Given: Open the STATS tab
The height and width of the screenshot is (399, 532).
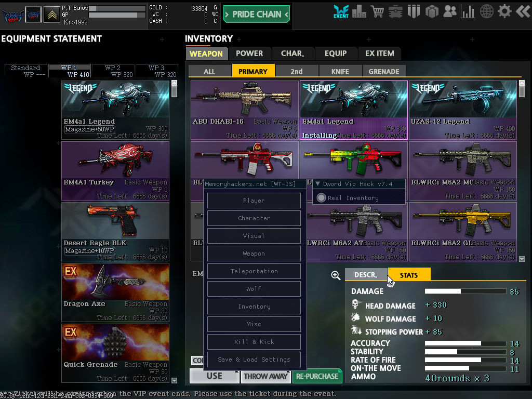Looking at the screenshot, I should point(409,274).
